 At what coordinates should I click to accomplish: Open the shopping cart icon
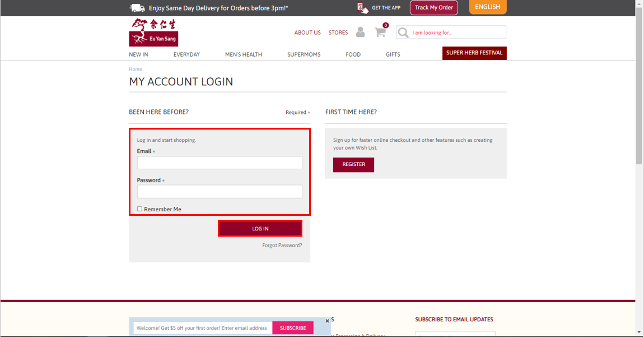click(x=380, y=32)
